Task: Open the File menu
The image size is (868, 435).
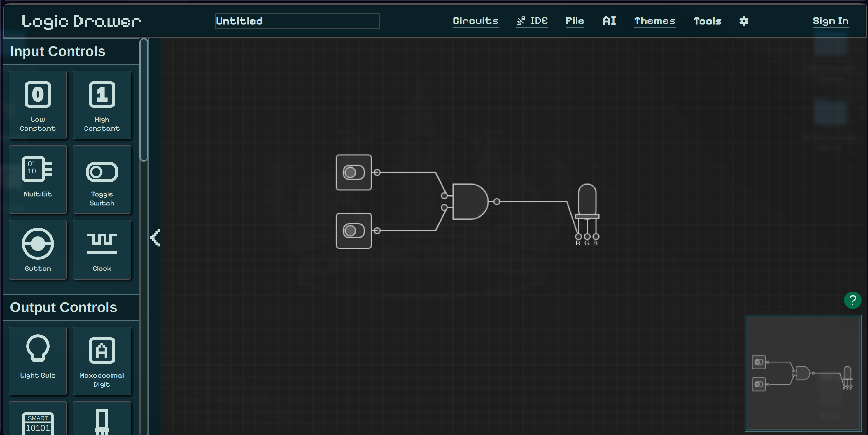Action: [575, 21]
